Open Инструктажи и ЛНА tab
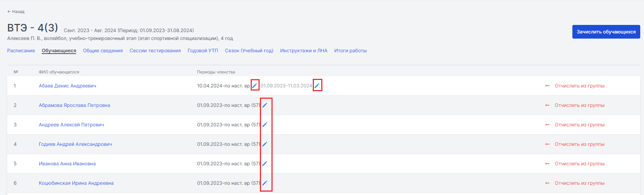Screen dimensions: 644x195 coord(304,51)
